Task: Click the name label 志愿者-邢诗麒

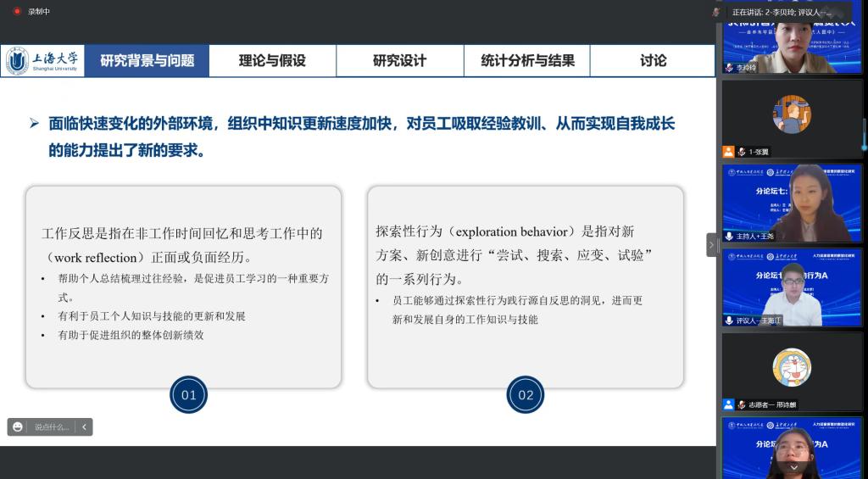Action: pyautogui.click(x=772, y=404)
